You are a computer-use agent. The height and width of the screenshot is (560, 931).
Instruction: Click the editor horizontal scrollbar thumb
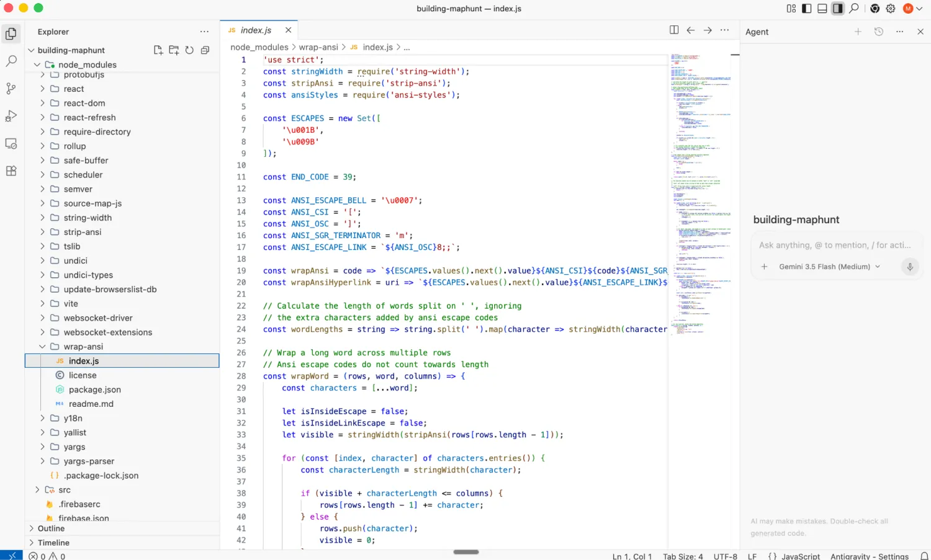(466, 551)
